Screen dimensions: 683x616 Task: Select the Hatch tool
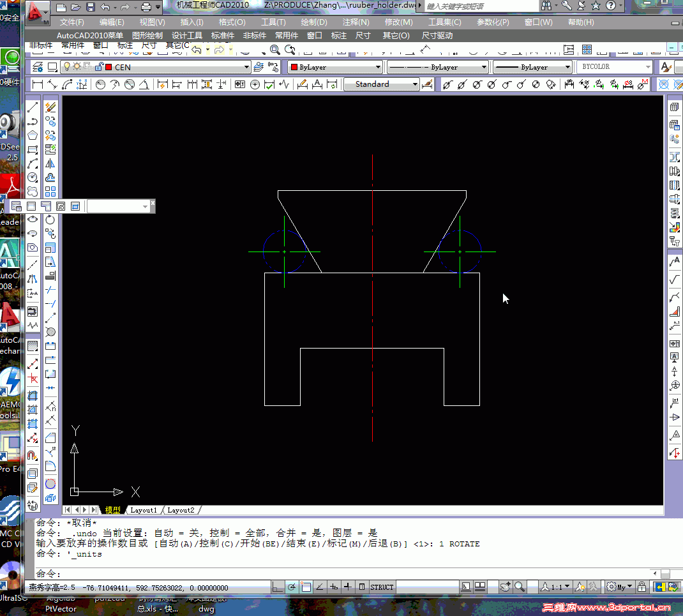coord(33,347)
